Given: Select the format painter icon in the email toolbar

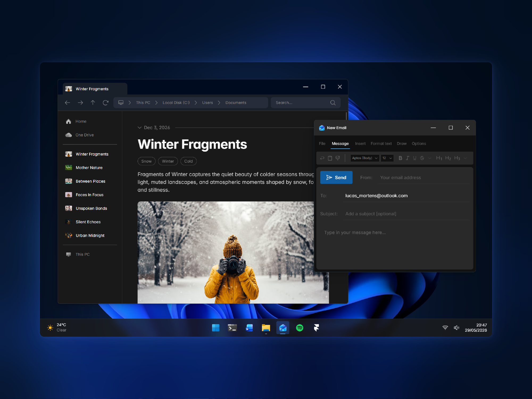Looking at the screenshot, I should coord(338,158).
